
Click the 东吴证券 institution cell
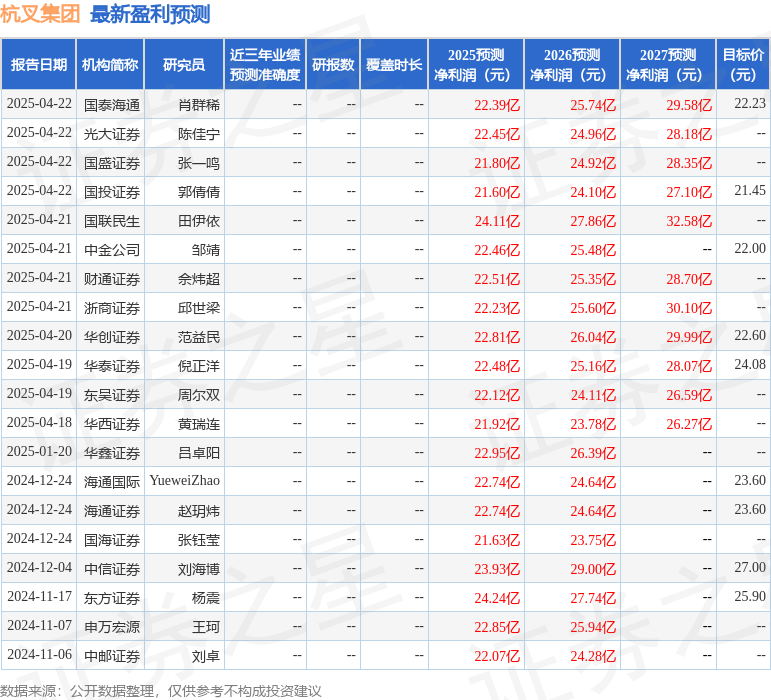point(112,395)
